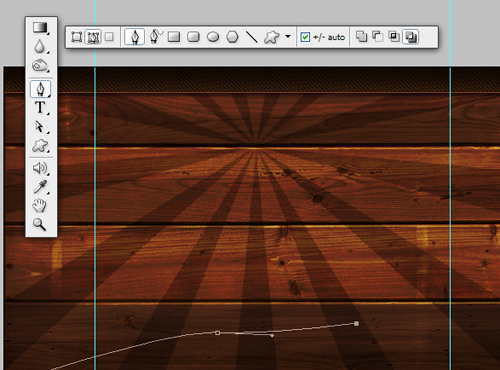This screenshot has height=370, width=500.
Task: Switch to Paths mode in options bar
Action: [x=93, y=37]
